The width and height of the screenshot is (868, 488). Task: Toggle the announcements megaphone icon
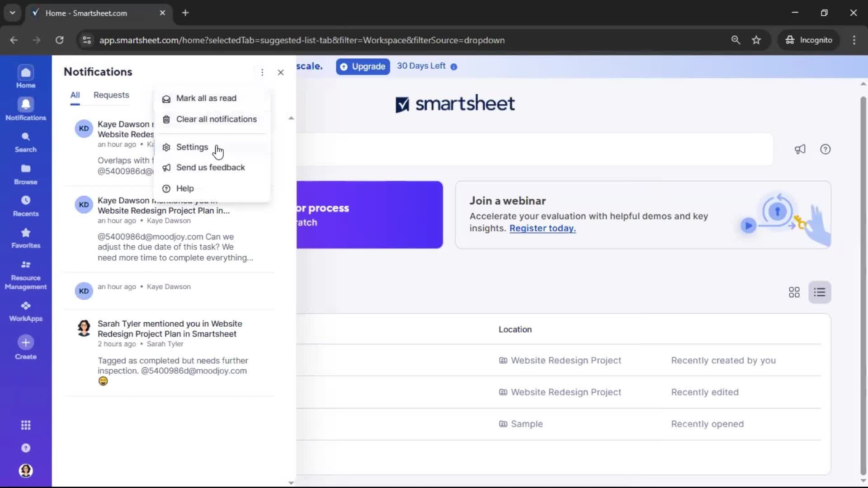click(800, 149)
